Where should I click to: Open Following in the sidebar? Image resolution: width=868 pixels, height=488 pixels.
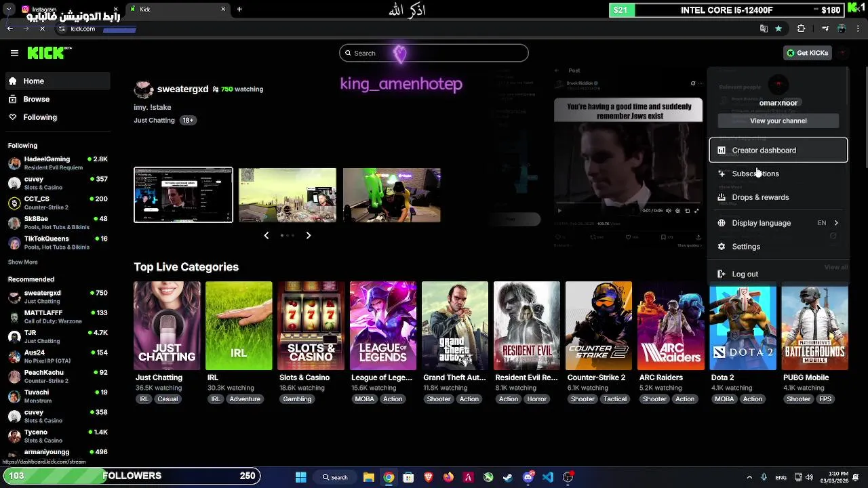[57, 117]
